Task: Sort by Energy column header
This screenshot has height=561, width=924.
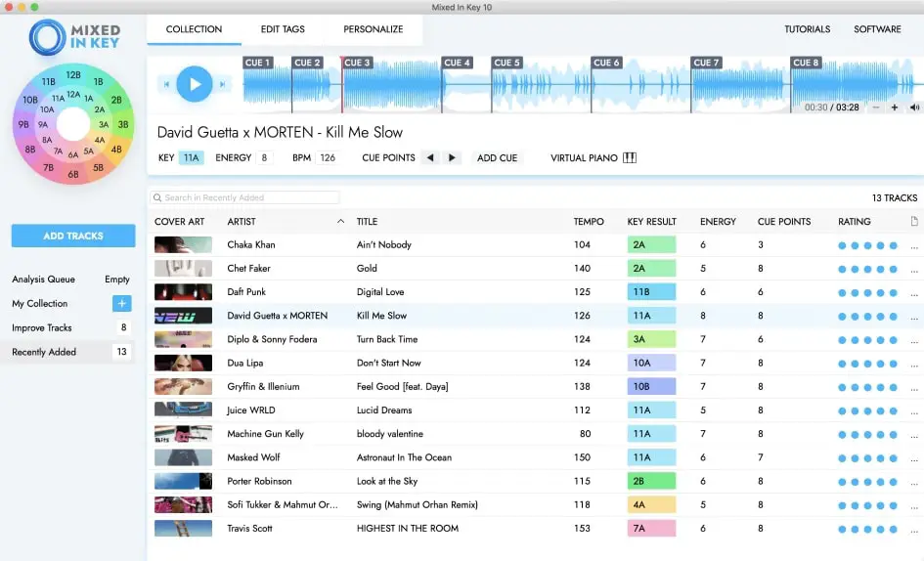Action: pyautogui.click(x=718, y=222)
